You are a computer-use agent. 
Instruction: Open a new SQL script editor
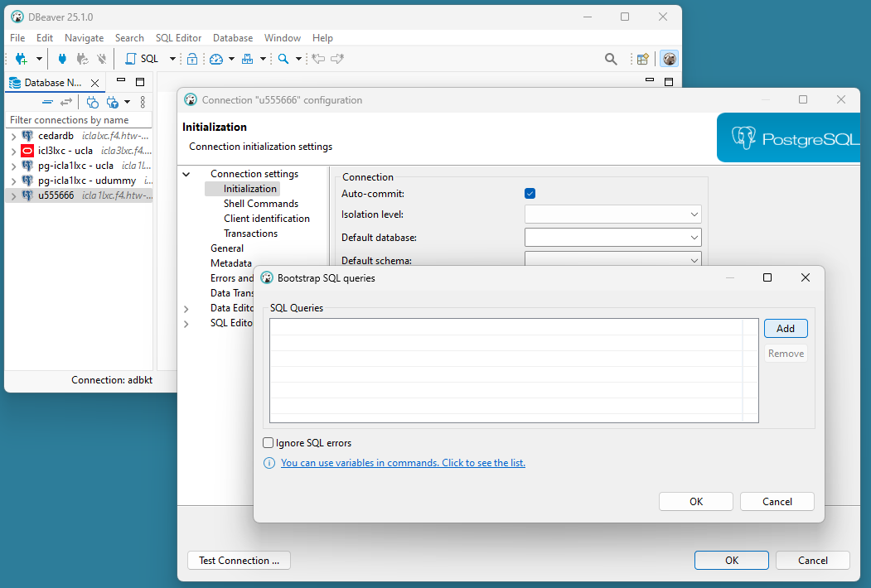[x=142, y=59]
